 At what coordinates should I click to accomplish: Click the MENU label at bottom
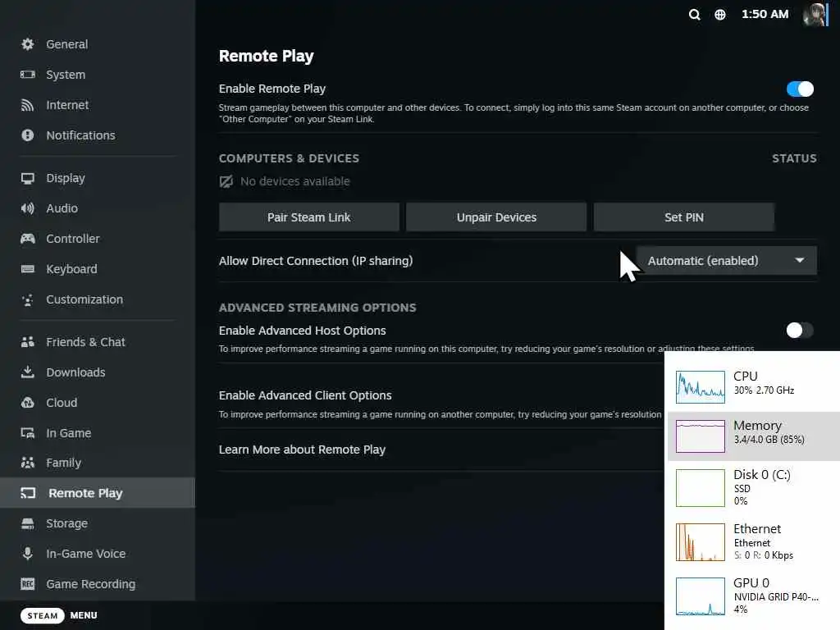click(x=84, y=615)
